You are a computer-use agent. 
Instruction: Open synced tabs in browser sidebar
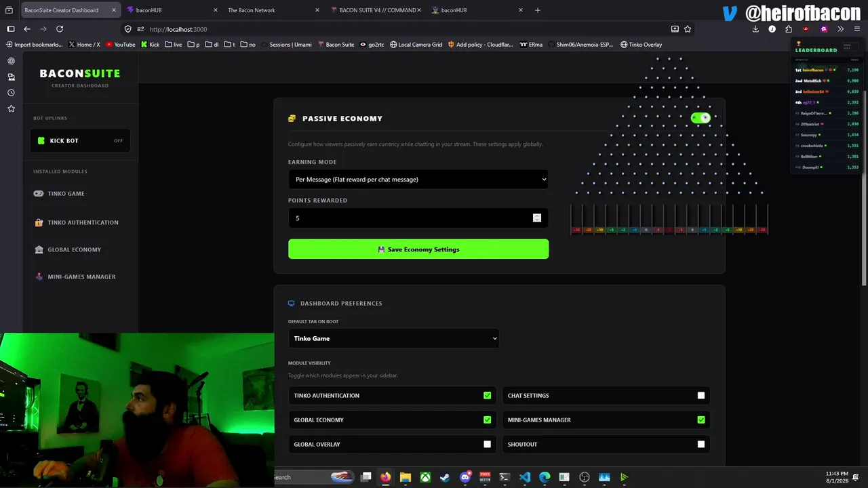(11, 77)
